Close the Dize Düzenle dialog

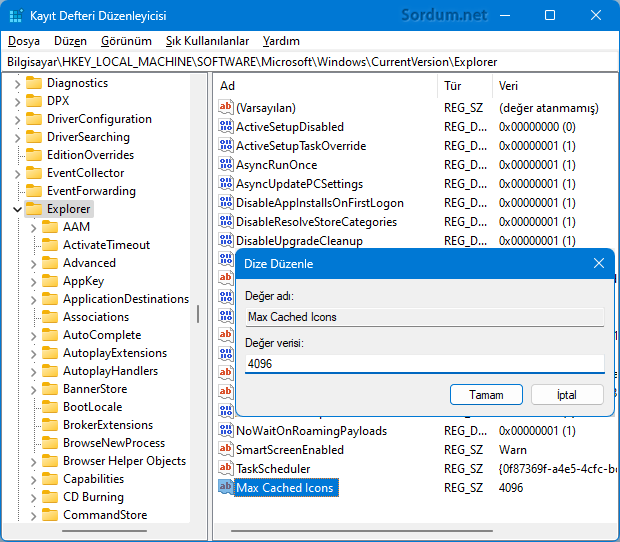[x=599, y=263]
